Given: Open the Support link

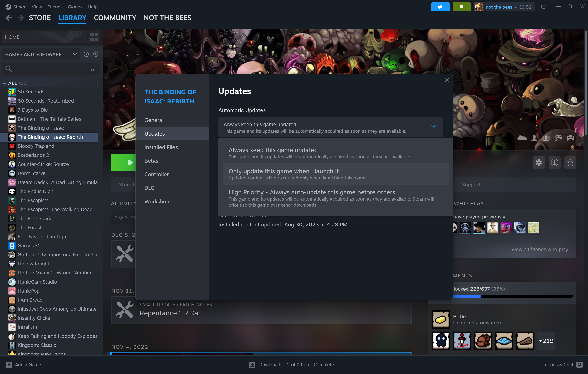Looking at the screenshot, I should pyautogui.click(x=471, y=184).
